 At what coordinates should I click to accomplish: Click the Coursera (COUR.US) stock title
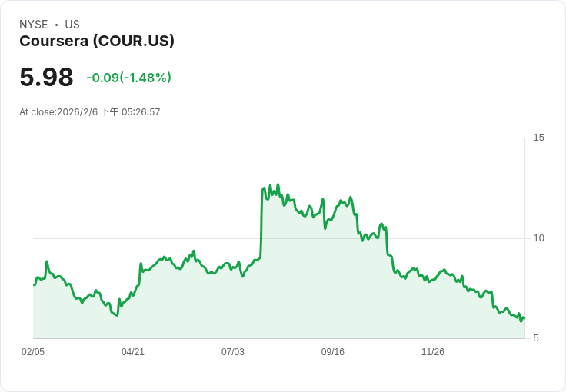pyautogui.click(x=97, y=41)
